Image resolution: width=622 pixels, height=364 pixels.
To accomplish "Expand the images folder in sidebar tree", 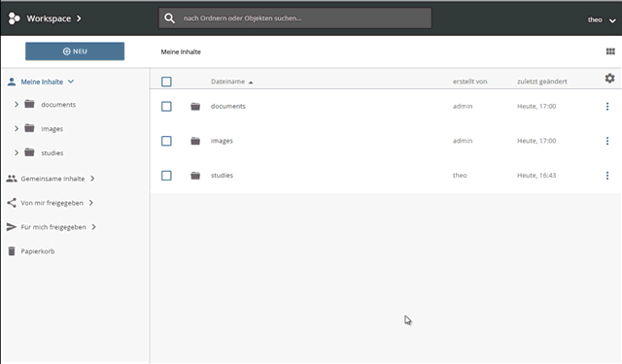I will tap(17, 128).
